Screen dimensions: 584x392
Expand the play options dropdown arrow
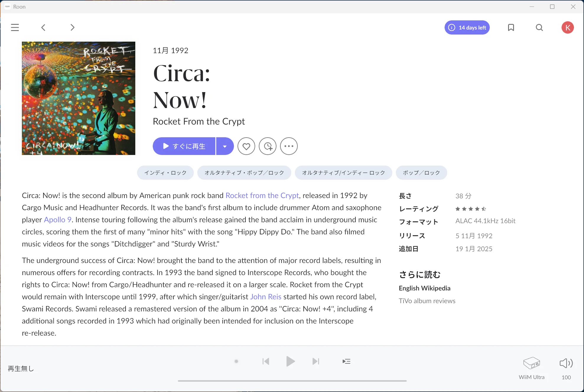[225, 146]
